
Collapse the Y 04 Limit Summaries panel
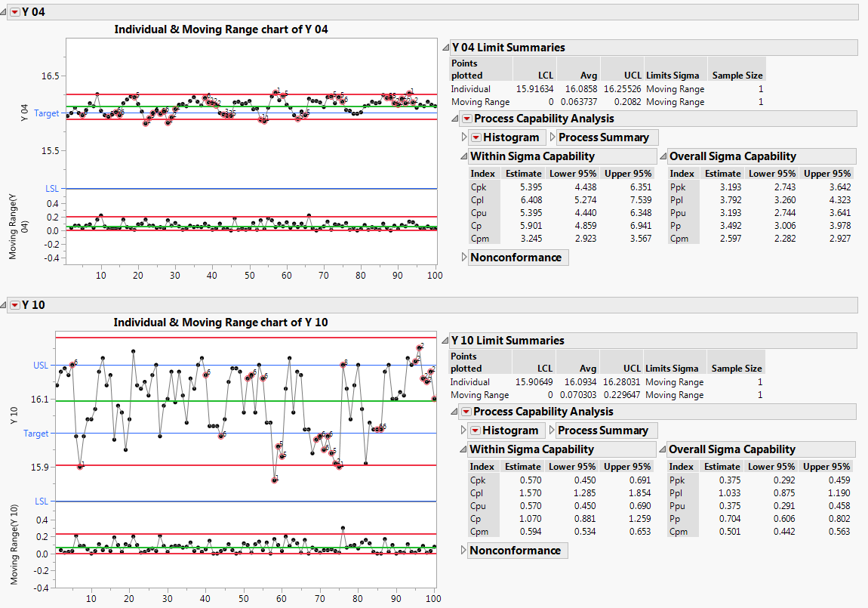(x=446, y=47)
